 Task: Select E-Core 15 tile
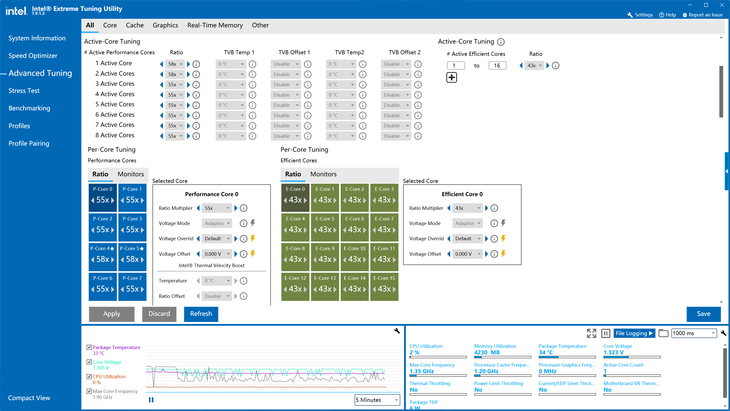tap(385, 287)
